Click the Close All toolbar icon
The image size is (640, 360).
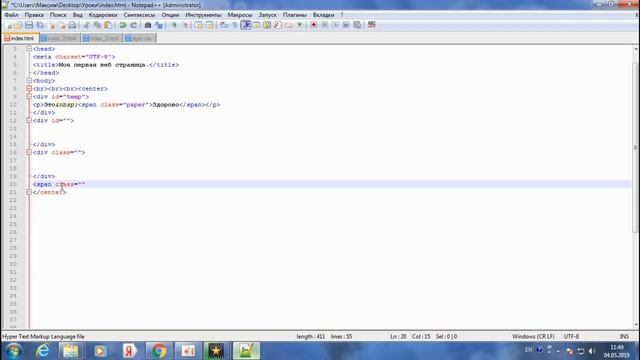62,25
